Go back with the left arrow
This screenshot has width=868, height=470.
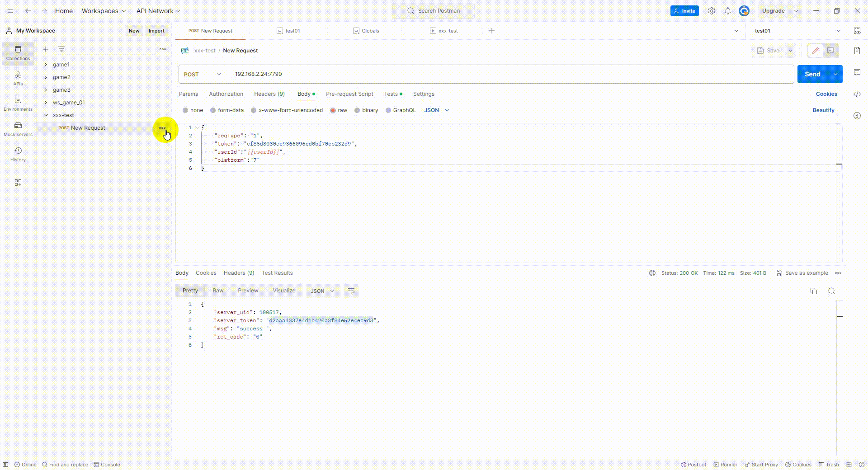pos(28,11)
